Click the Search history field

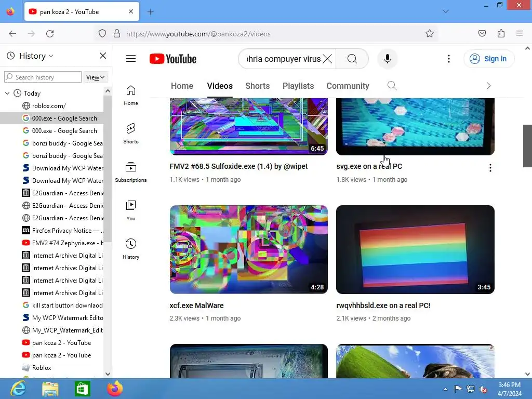pyautogui.click(x=43, y=77)
